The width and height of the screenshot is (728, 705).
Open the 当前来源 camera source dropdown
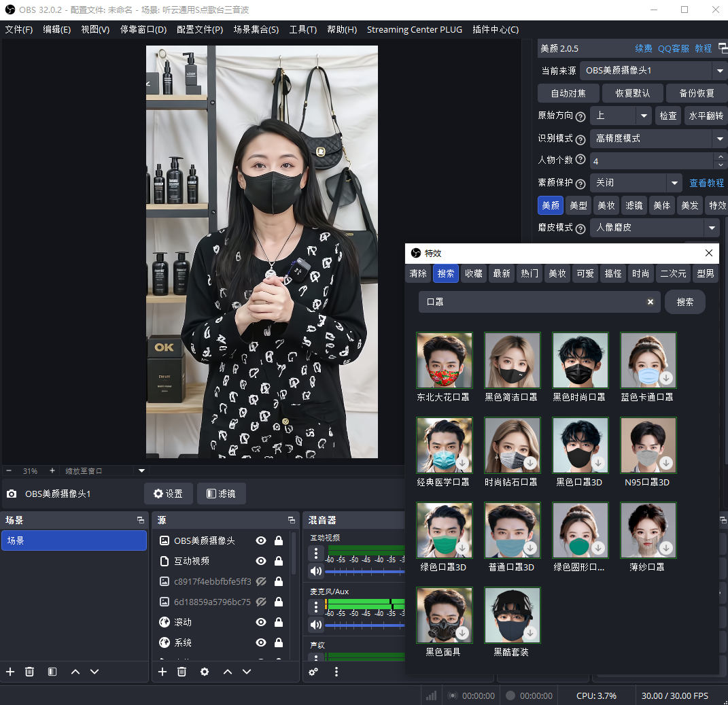(717, 70)
